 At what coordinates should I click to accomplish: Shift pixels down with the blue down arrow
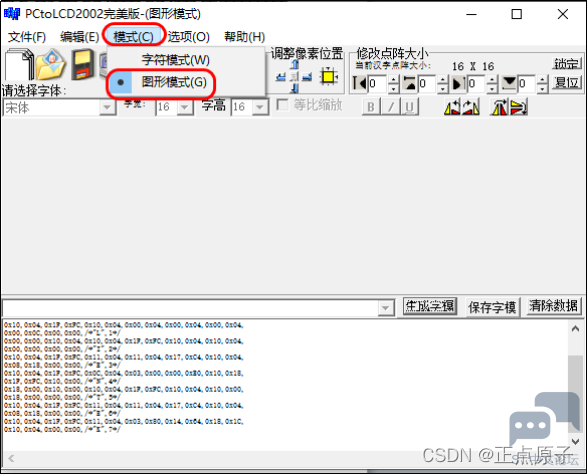295,88
